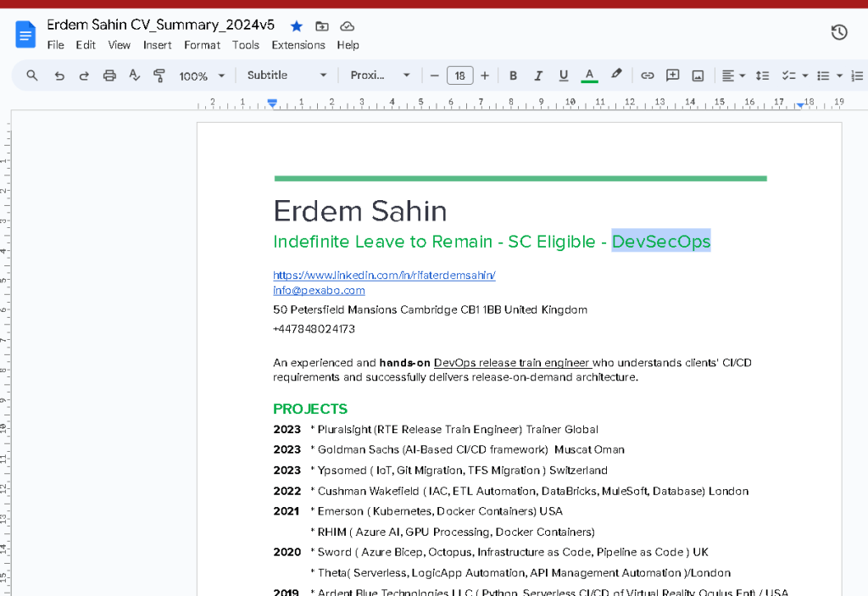Activate the paint format tool
This screenshot has height=596, width=868.
pos(159,75)
